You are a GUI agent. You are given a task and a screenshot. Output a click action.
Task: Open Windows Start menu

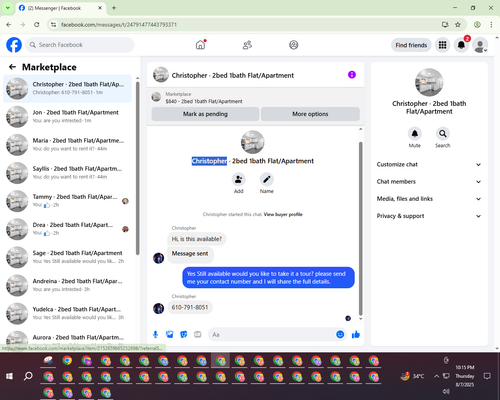9,376
